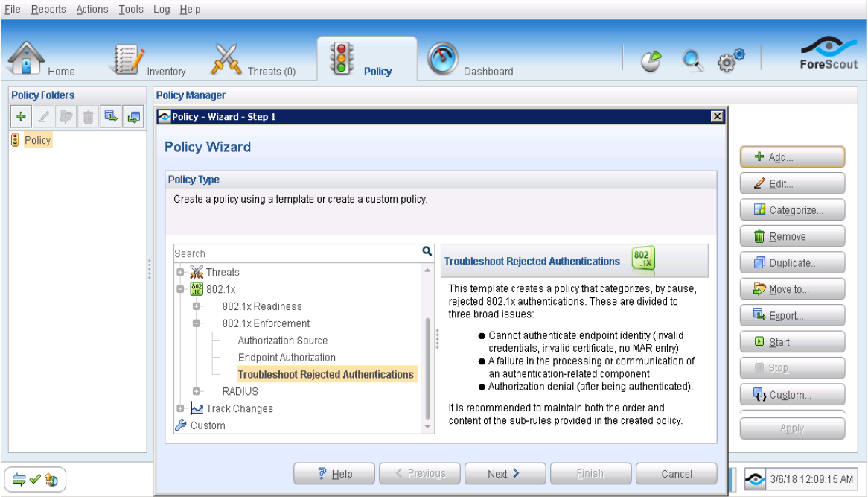Select the Policy folder traffic light icon
The width and height of the screenshot is (868, 497).
[x=16, y=139]
